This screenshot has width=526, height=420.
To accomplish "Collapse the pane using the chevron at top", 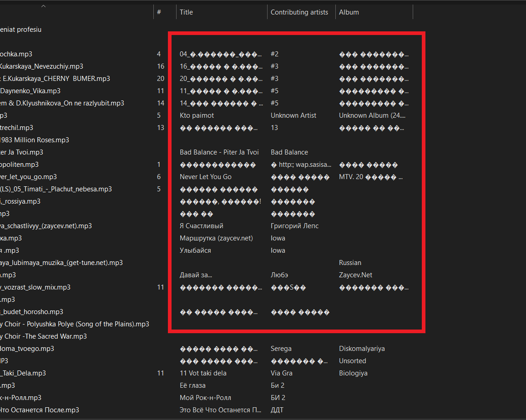I will click(x=44, y=7).
